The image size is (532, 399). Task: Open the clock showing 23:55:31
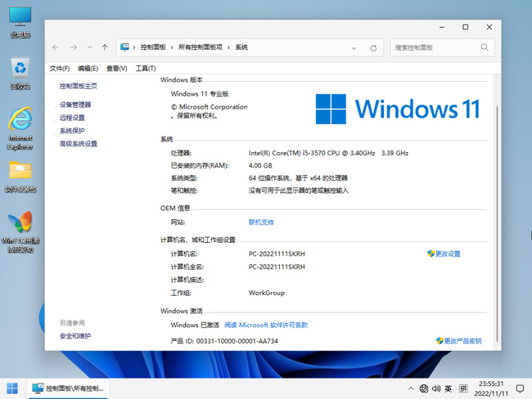tap(491, 388)
